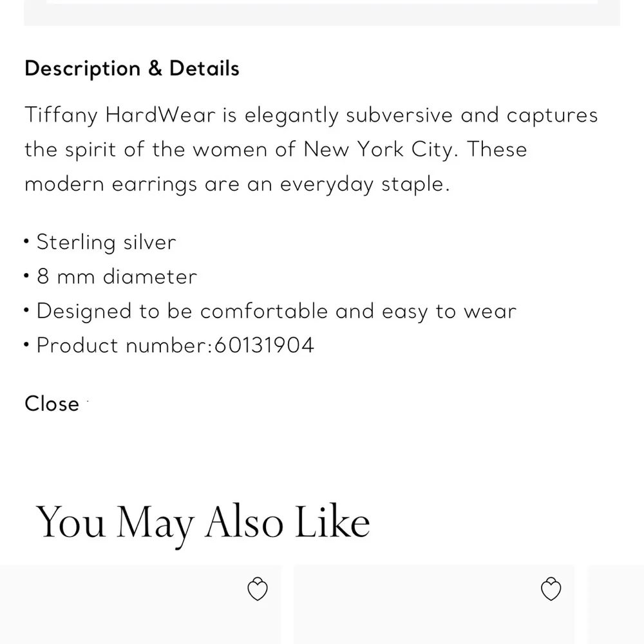Click the gray panel above the description
Viewport: 644px width, 644px height.
point(322,14)
